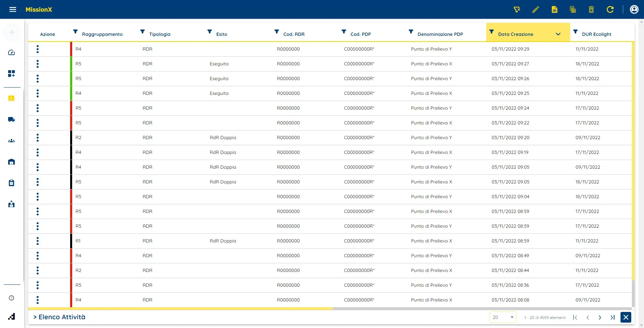Open action menu for row created 09:04

[x=38, y=197]
